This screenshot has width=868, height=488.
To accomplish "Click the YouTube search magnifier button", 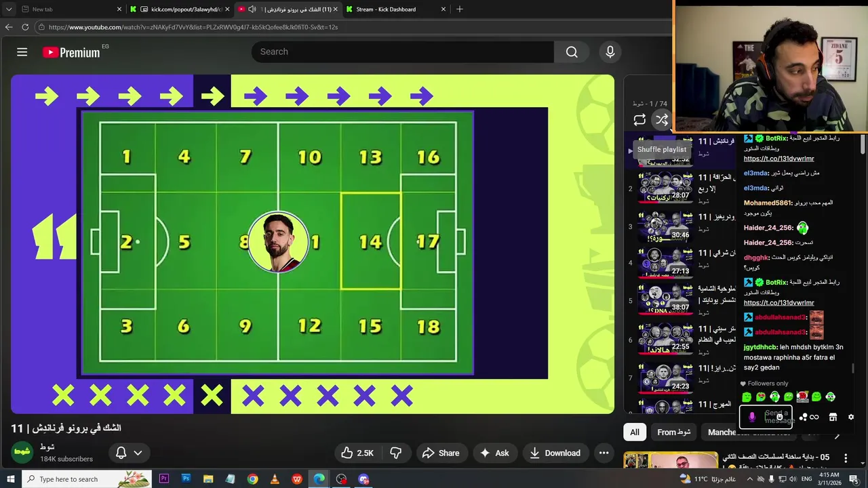I will pos(572,52).
